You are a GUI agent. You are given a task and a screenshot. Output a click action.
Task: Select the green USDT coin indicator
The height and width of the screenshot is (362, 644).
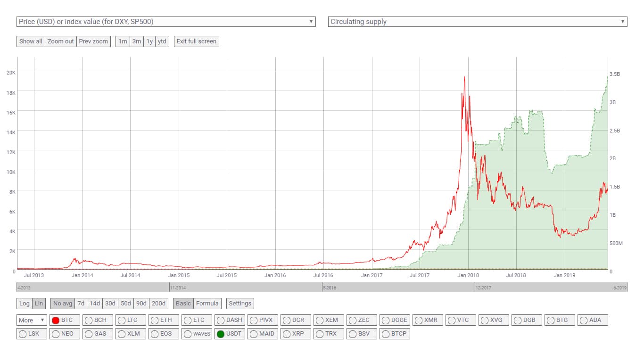click(x=221, y=334)
